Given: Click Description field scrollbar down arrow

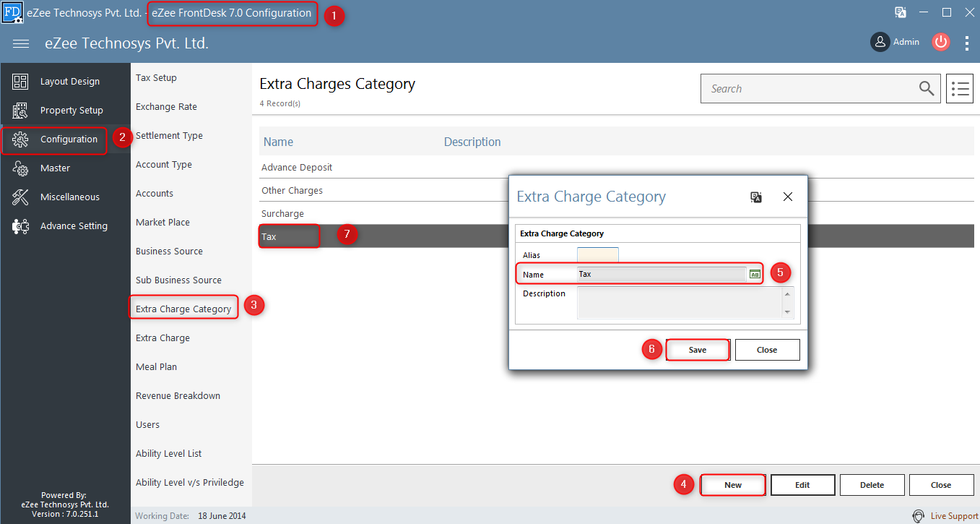Looking at the screenshot, I should 787,312.
